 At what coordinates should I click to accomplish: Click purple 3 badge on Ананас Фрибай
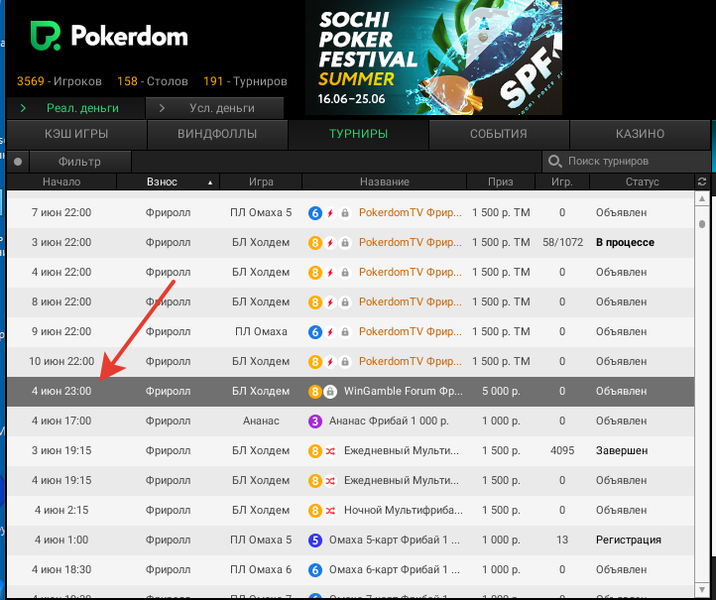click(x=314, y=422)
